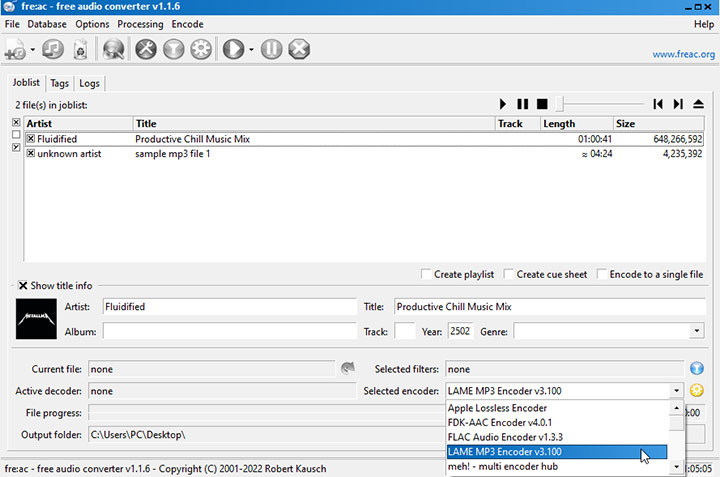Select the Productive Chill Music Mix row
Viewport: 720px width, 477px height.
click(x=364, y=139)
